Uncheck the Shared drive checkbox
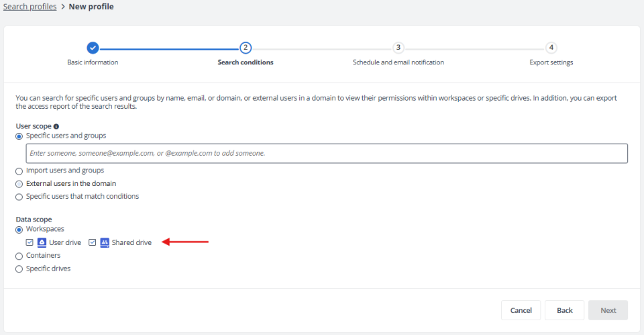 (93, 242)
